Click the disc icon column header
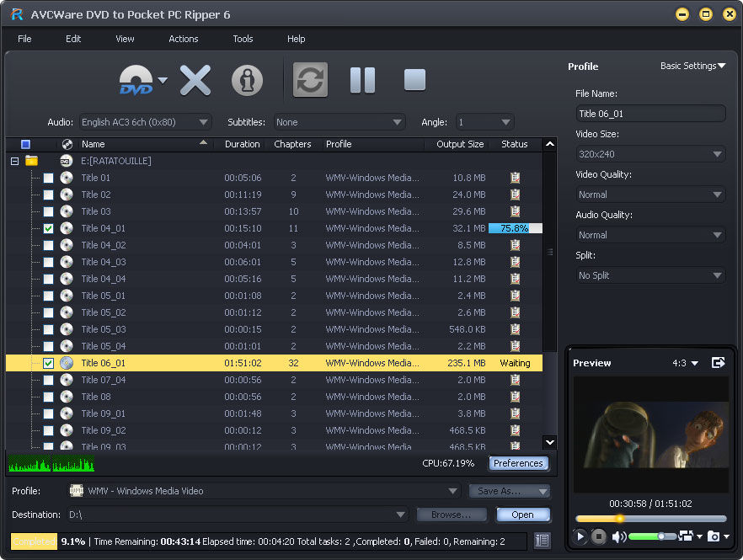 (67, 144)
